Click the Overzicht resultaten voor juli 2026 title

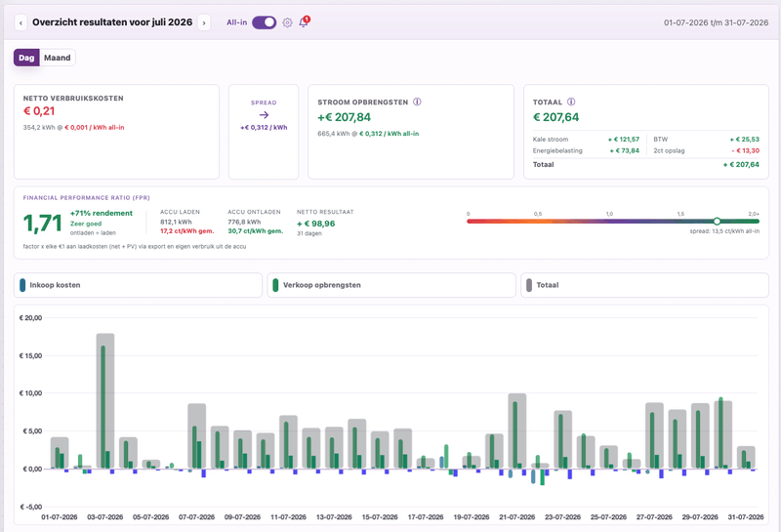click(112, 21)
